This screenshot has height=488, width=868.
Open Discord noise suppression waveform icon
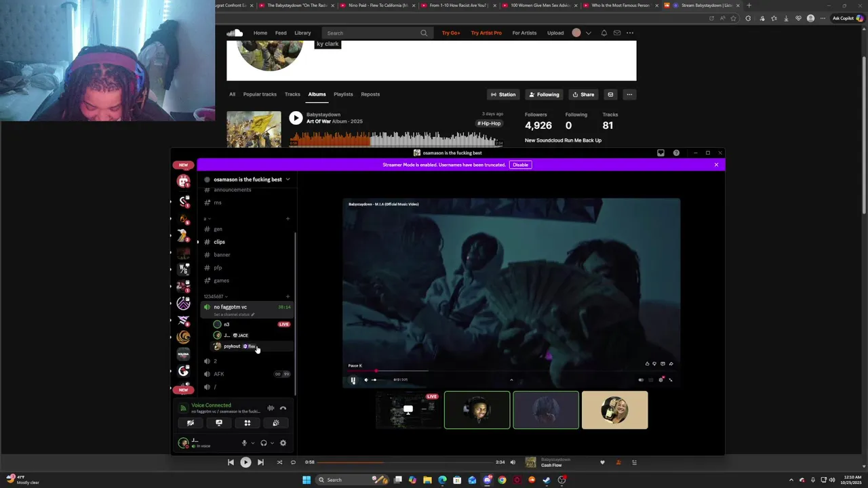[271, 408]
